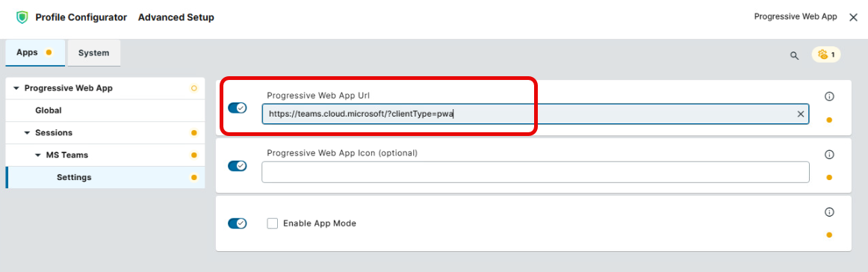Select the Sessions tree label
The height and width of the screenshot is (272, 868).
point(54,133)
